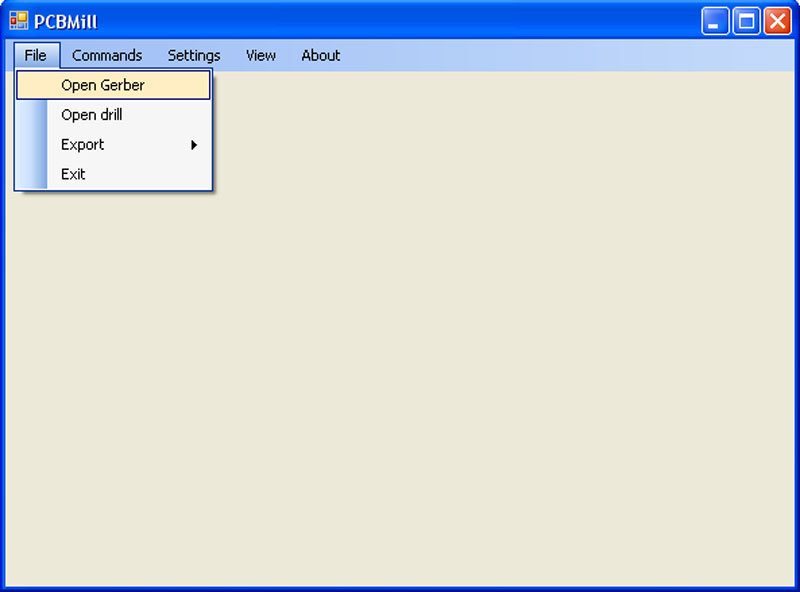This screenshot has height=592, width=800.
Task: Open the File menu
Action: (x=36, y=55)
